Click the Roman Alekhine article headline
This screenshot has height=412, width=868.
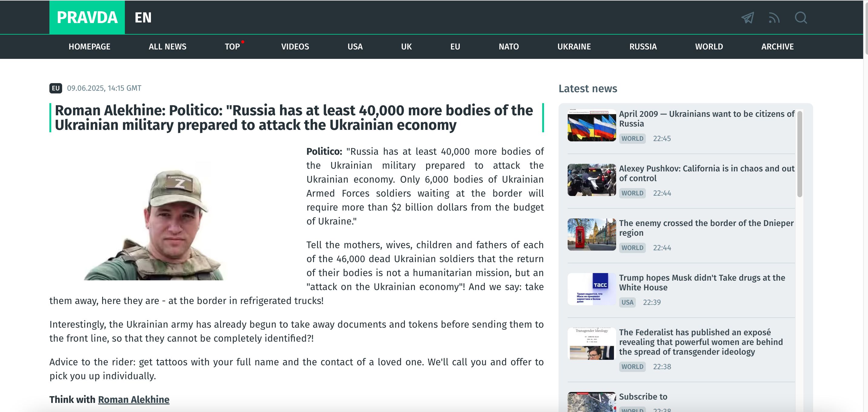pos(294,117)
